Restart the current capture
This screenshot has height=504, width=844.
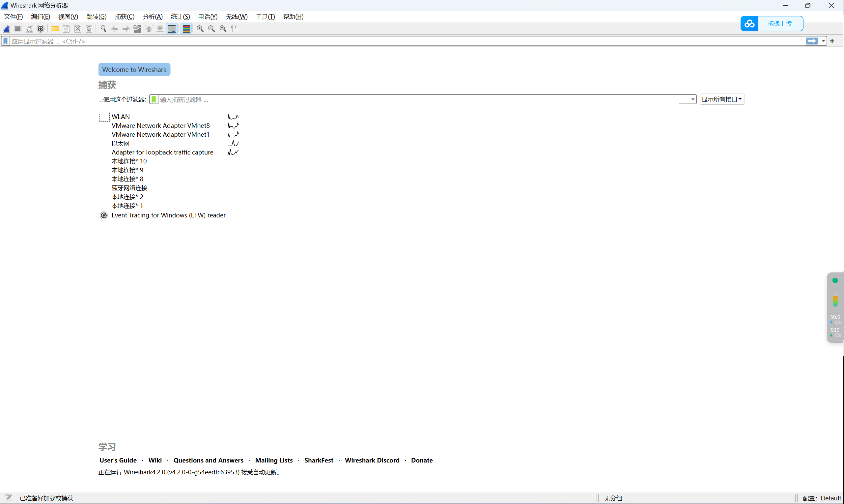[29, 29]
